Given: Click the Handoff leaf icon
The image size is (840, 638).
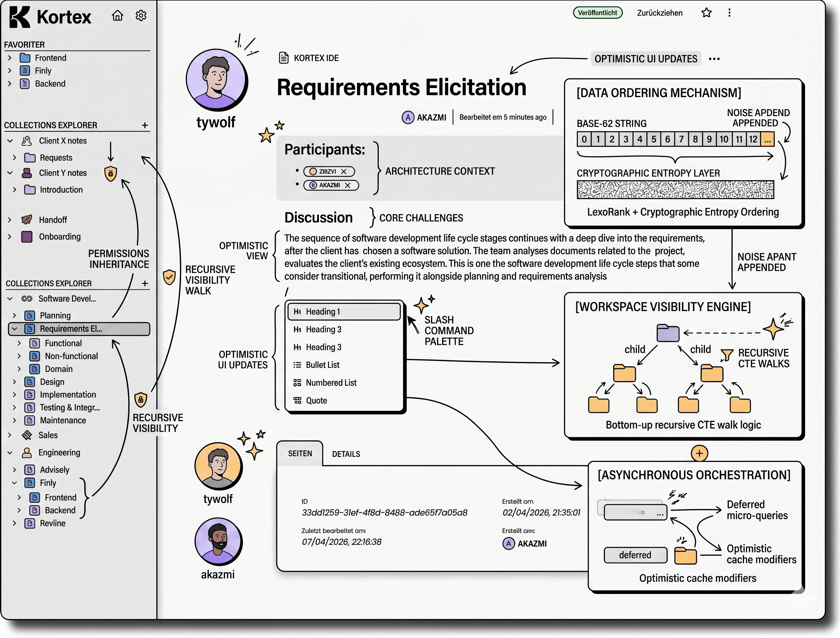Looking at the screenshot, I should coord(27,220).
